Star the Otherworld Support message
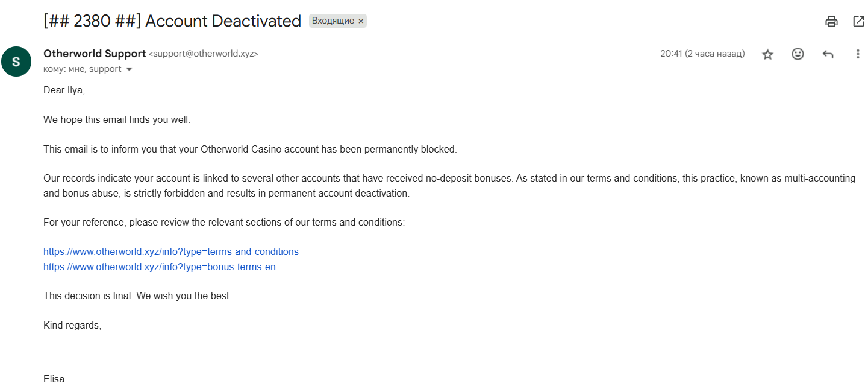 coord(767,54)
